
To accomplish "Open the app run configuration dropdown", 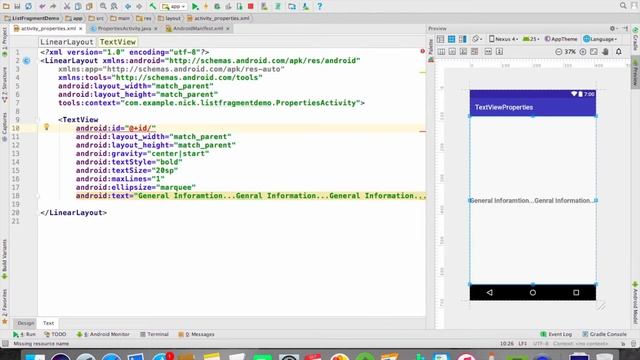I will pyautogui.click(x=174, y=7).
